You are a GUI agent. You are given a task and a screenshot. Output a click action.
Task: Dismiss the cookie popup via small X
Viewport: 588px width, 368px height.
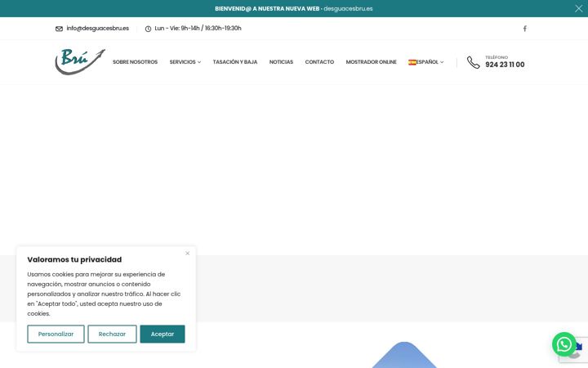tap(188, 253)
